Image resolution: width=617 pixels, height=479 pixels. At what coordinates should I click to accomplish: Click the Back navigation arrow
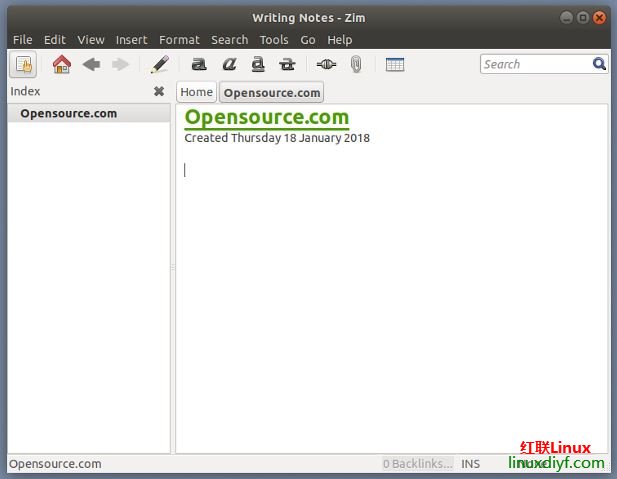[x=91, y=65]
